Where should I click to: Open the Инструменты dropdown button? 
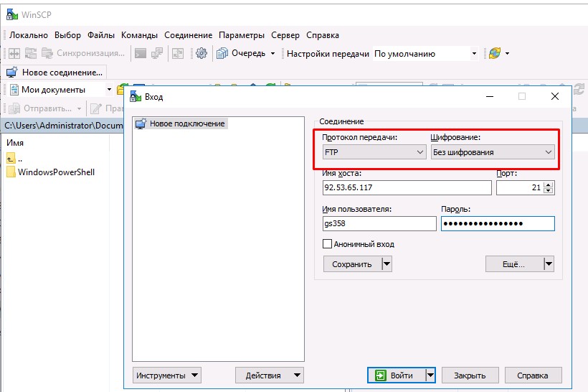167,375
